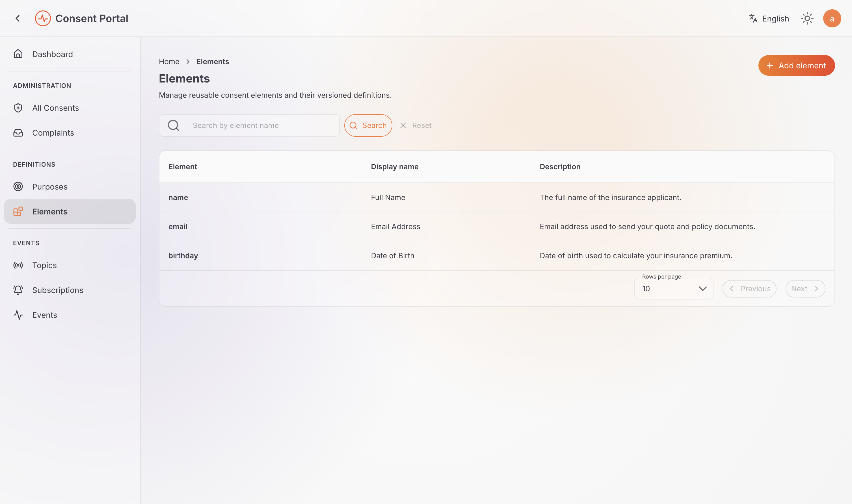The image size is (852, 504).
Task: Select Topics in the Events group
Action: click(x=70, y=265)
